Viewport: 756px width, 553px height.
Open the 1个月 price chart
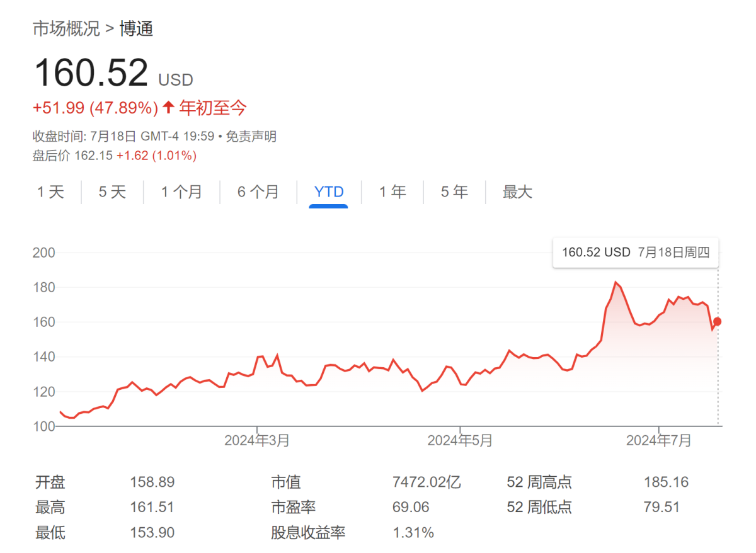(x=182, y=192)
